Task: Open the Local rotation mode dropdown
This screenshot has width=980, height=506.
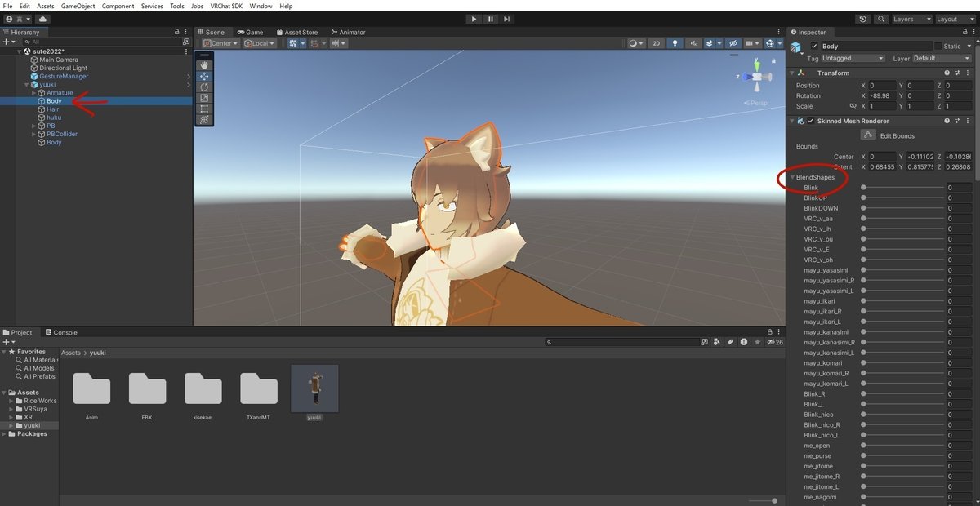Action: coord(258,43)
